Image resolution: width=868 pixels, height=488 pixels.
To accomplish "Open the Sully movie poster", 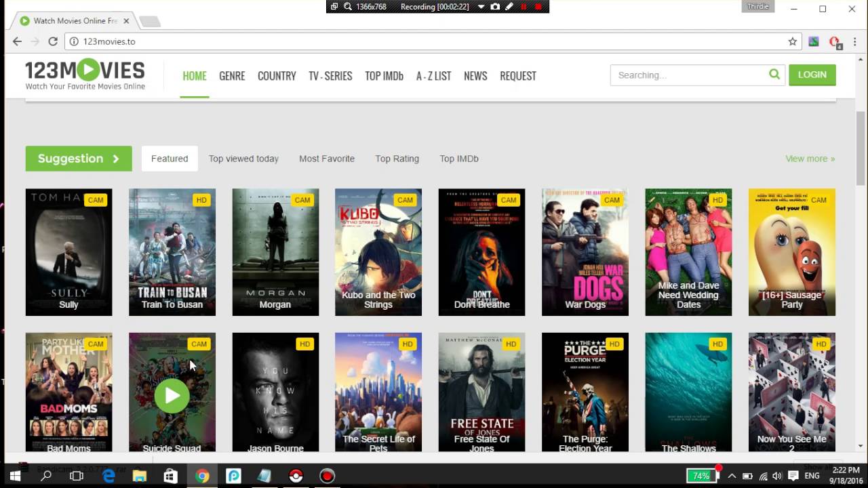I will coord(68,252).
